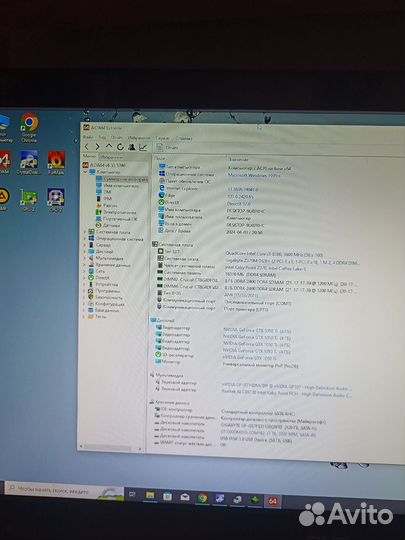Open Chrome from the taskbar
The image size is (405, 540).
202,498
